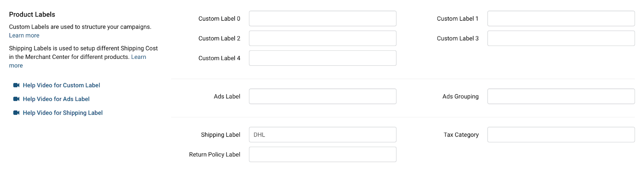The image size is (644, 175).
Task: Click inside the Custom Label 4 field
Action: (x=322, y=58)
